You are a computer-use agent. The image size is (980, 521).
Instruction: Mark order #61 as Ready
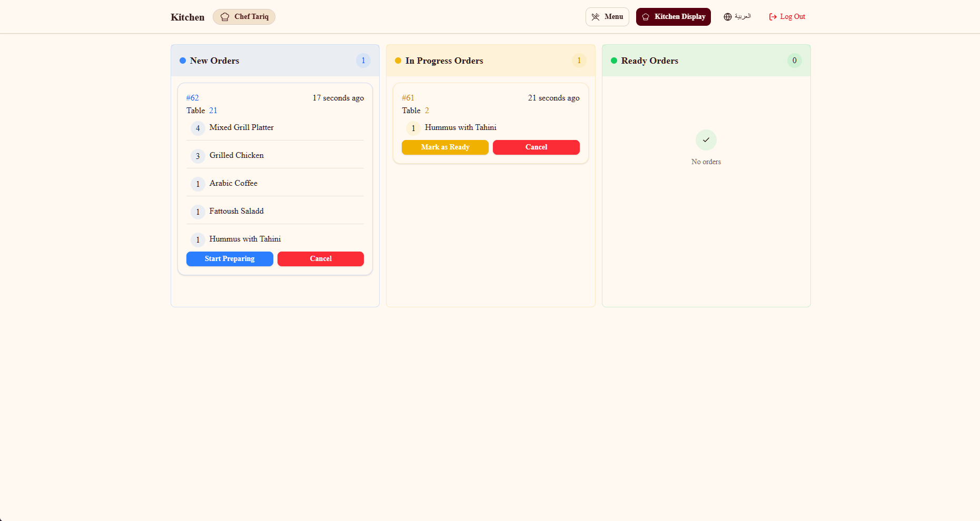tap(445, 147)
